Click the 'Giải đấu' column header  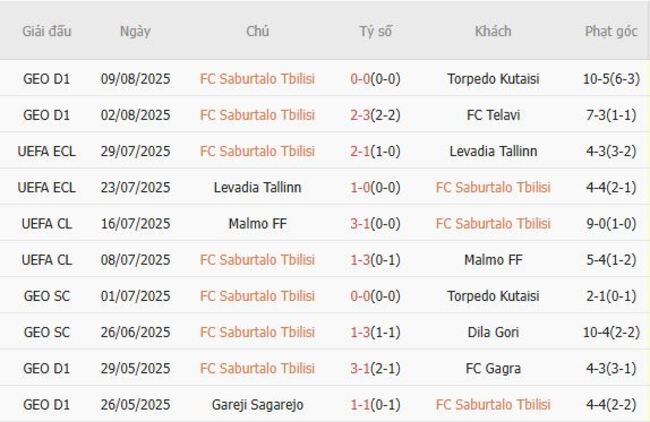click(x=47, y=31)
